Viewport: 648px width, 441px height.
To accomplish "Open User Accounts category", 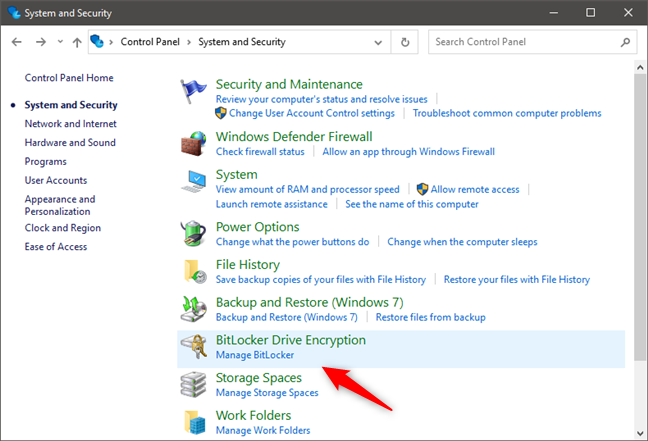I will pyautogui.click(x=56, y=180).
